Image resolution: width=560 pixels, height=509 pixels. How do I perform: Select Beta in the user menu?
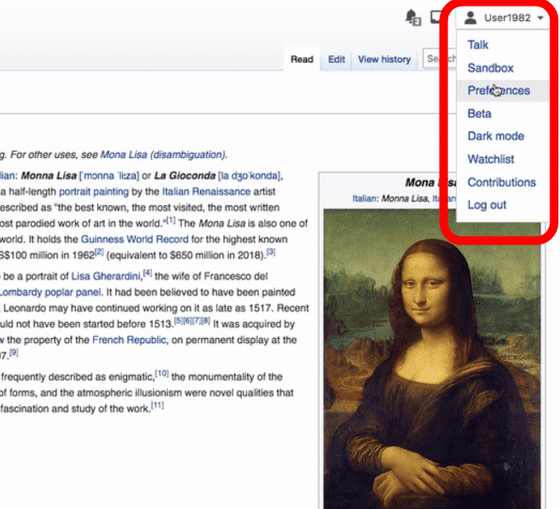coord(479,114)
